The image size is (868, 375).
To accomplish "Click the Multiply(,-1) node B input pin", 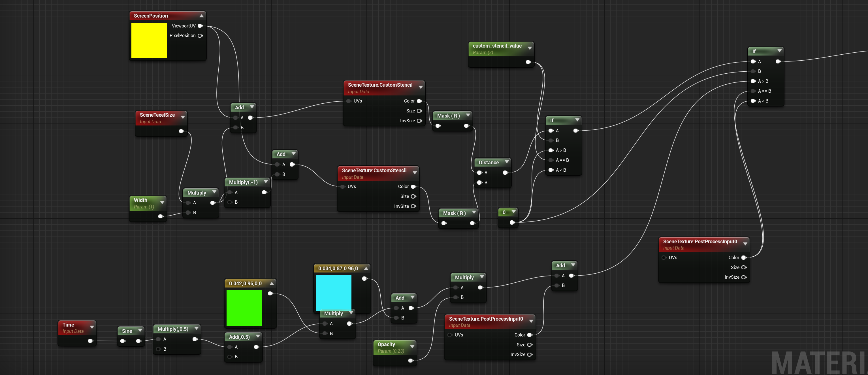I will tap(230, 202).
